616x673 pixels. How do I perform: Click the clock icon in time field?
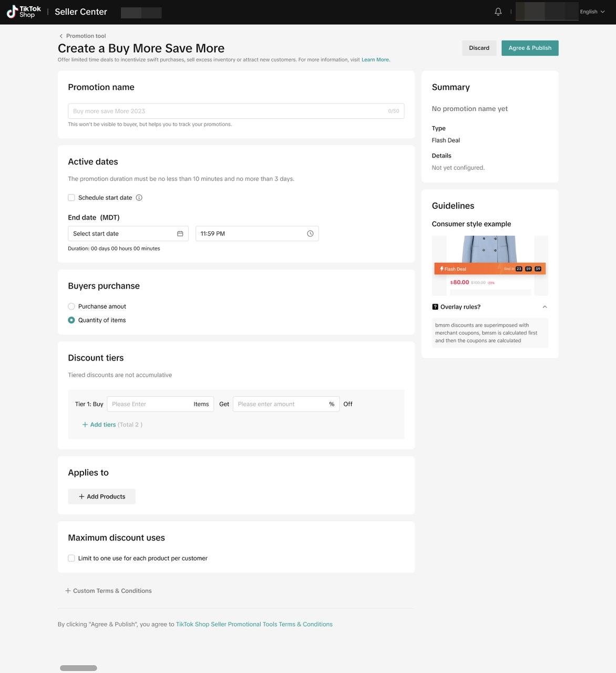click(310, 233)
